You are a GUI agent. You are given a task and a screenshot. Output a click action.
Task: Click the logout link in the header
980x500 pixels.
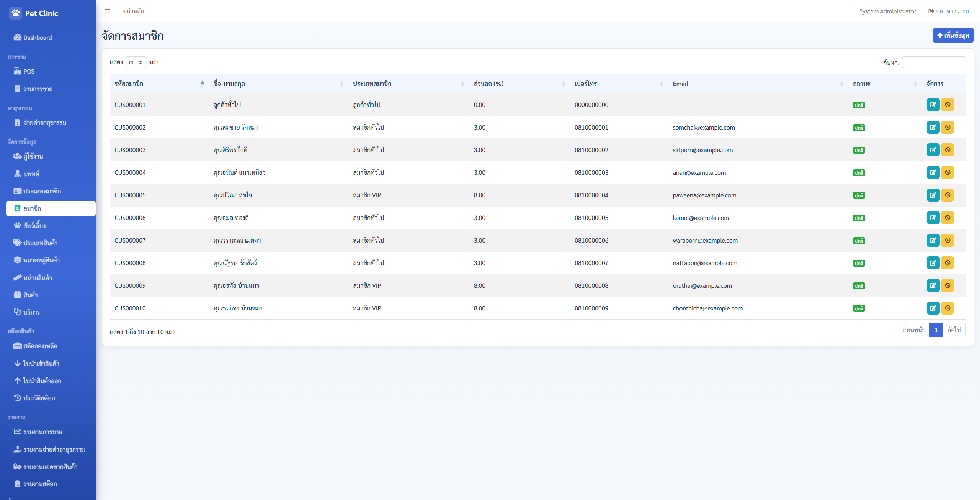(949, 11)
